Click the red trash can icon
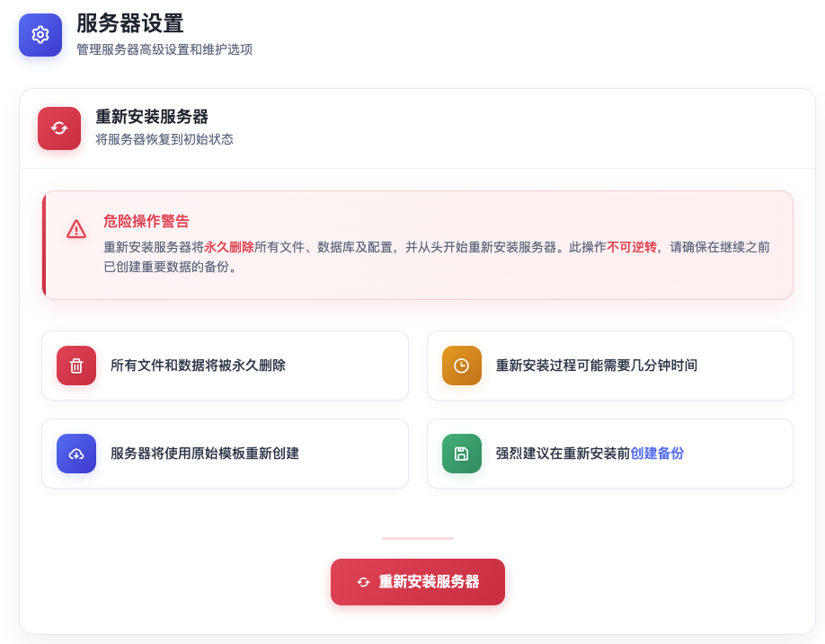825x644 pixels. coord(76,366)
